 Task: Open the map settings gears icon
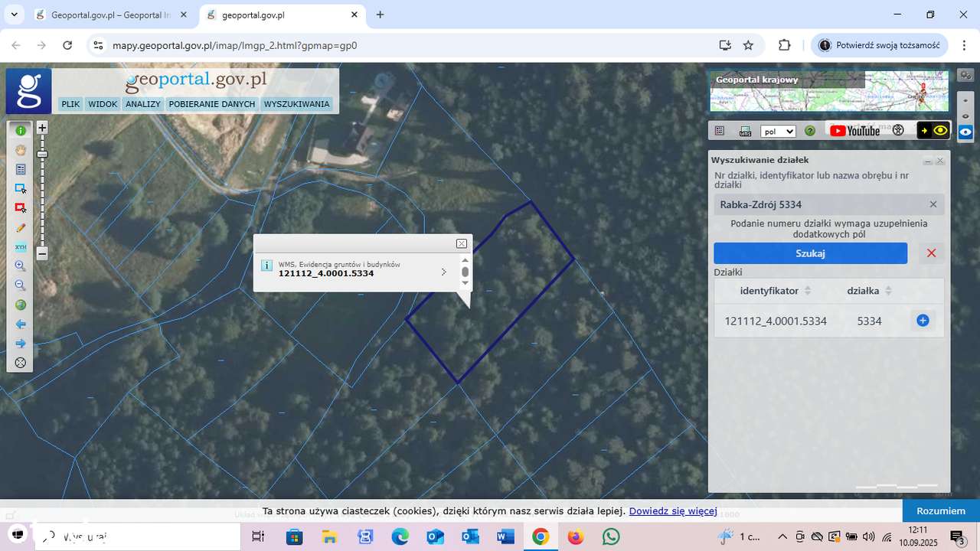coord(966,75)
